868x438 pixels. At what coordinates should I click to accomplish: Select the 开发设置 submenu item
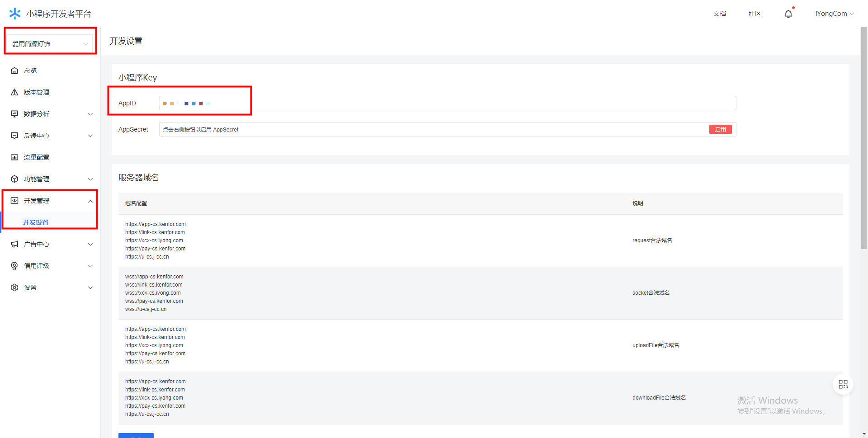tap(36, 222)
